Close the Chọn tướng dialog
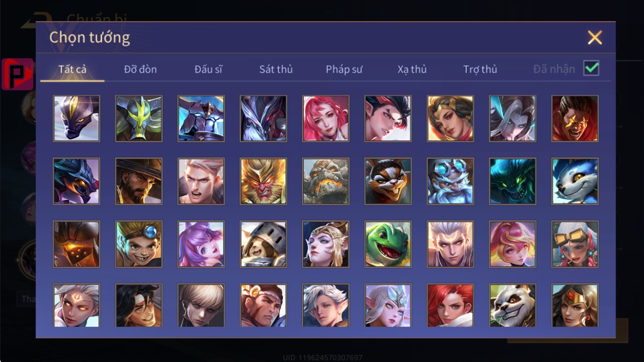Viewport: 644px width, 362px height. (x=595, y=37)
